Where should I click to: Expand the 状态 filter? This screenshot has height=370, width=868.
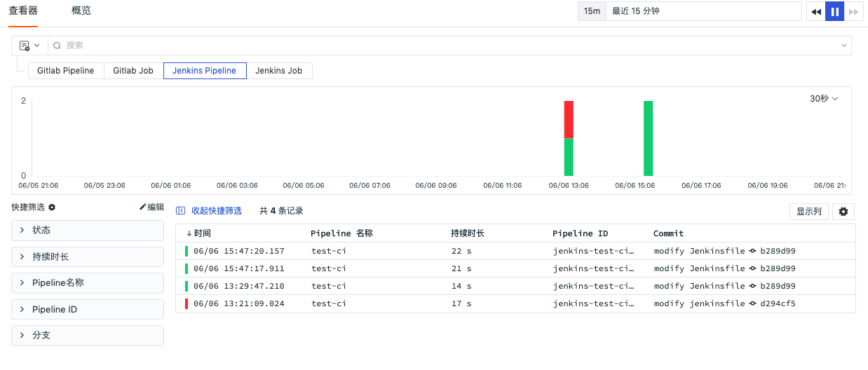click(x=88, y=230)
